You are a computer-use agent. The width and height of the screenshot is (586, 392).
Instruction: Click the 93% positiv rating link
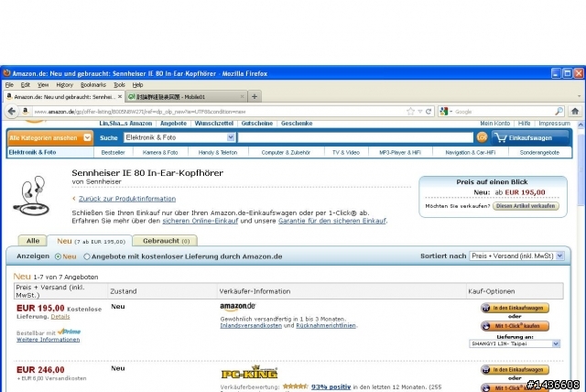coord(331,387)
